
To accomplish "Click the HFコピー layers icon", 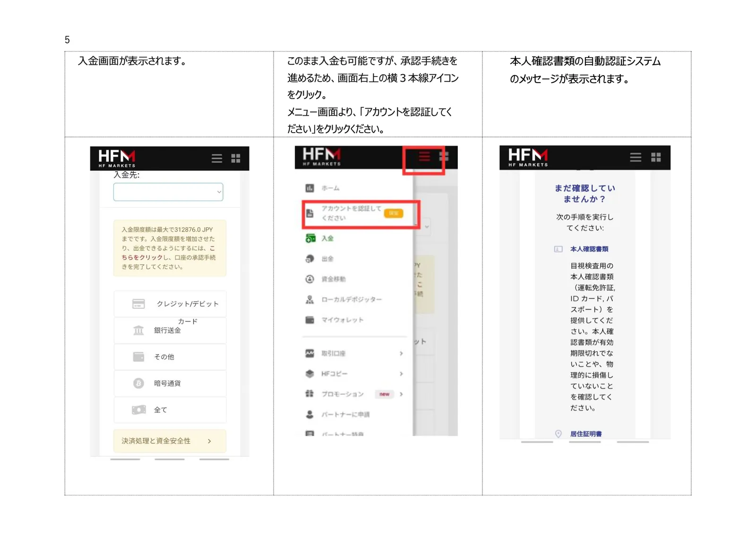I will coord(309,373).
